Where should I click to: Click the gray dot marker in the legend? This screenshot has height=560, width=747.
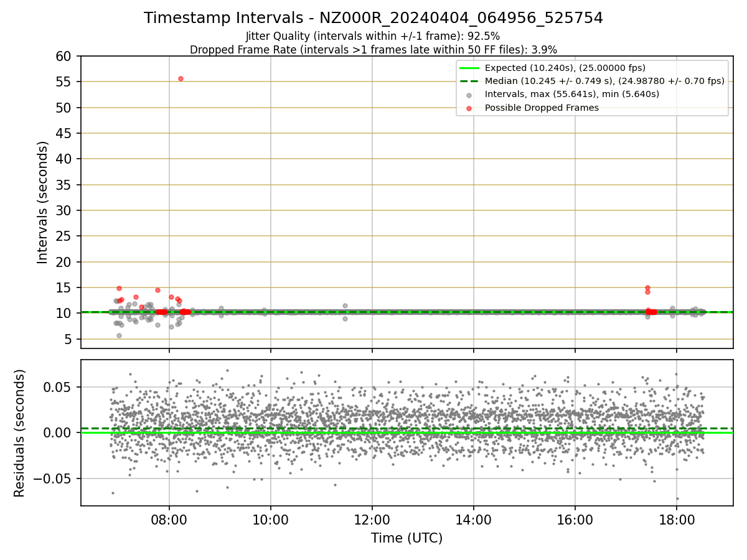[469, 95]
